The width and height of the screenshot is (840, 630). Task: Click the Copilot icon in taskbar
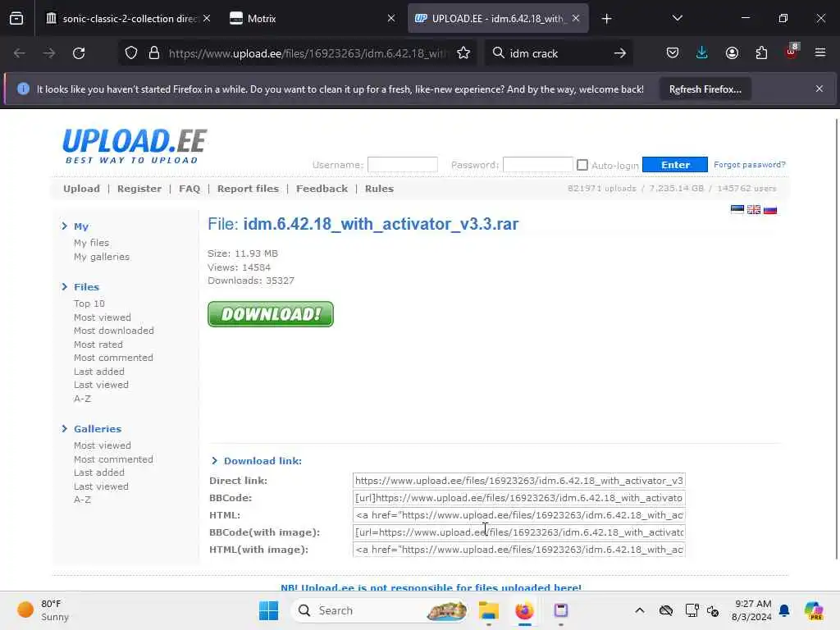point(814,610)
